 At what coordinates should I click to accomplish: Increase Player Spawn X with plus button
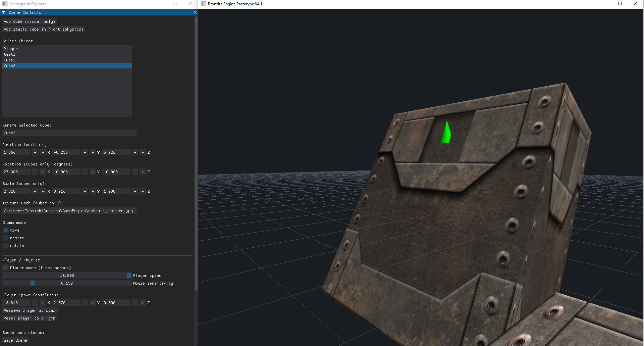pos(43,303)
